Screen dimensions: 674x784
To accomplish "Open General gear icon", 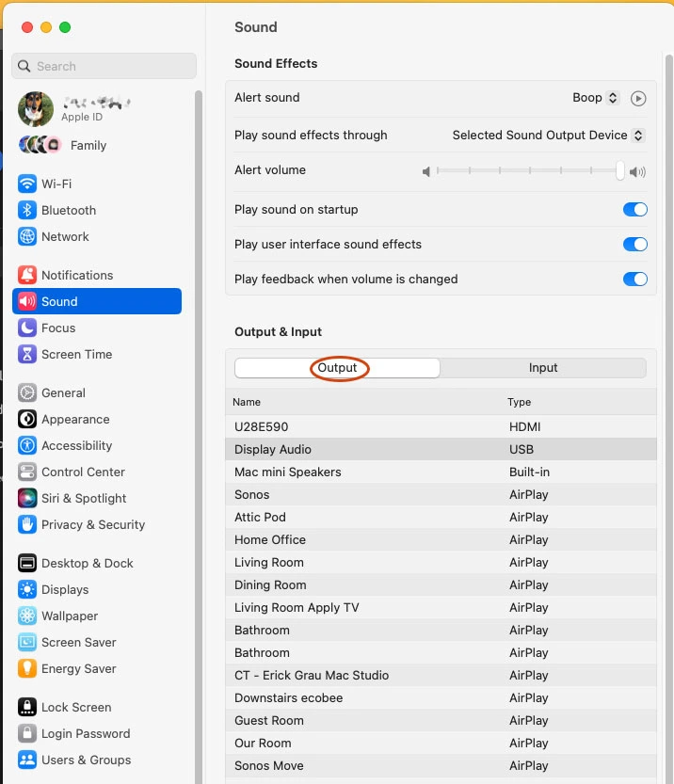I will click(27, 393).
